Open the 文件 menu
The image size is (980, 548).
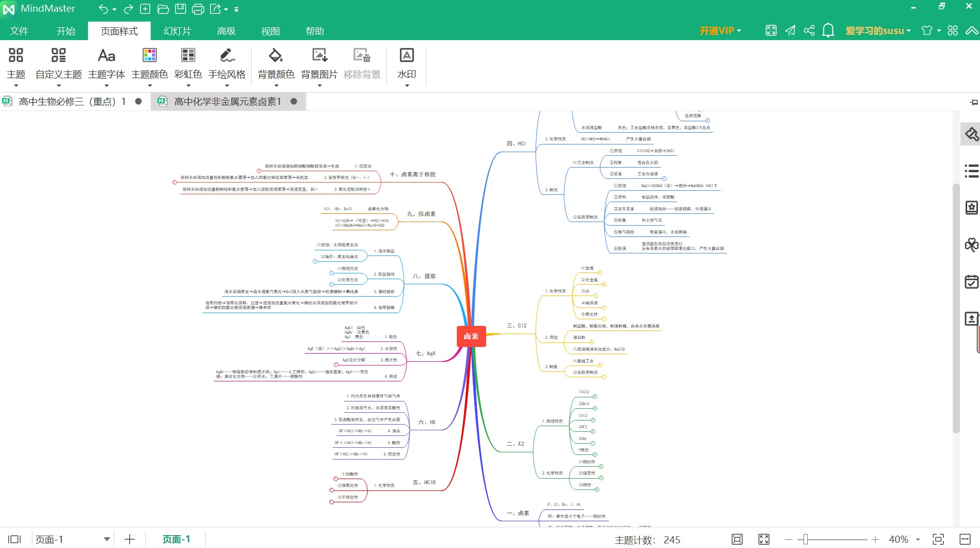pyautogui.click(x=19, y=31)
